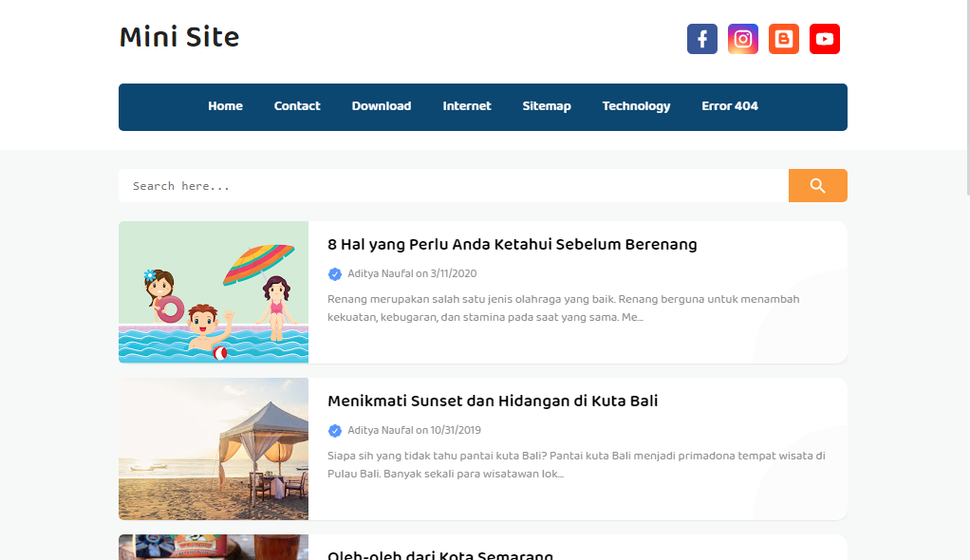Click verified badge beside the 10/31/2019 post author
This screenshot has height=560, width=970.
click(335, 431)
